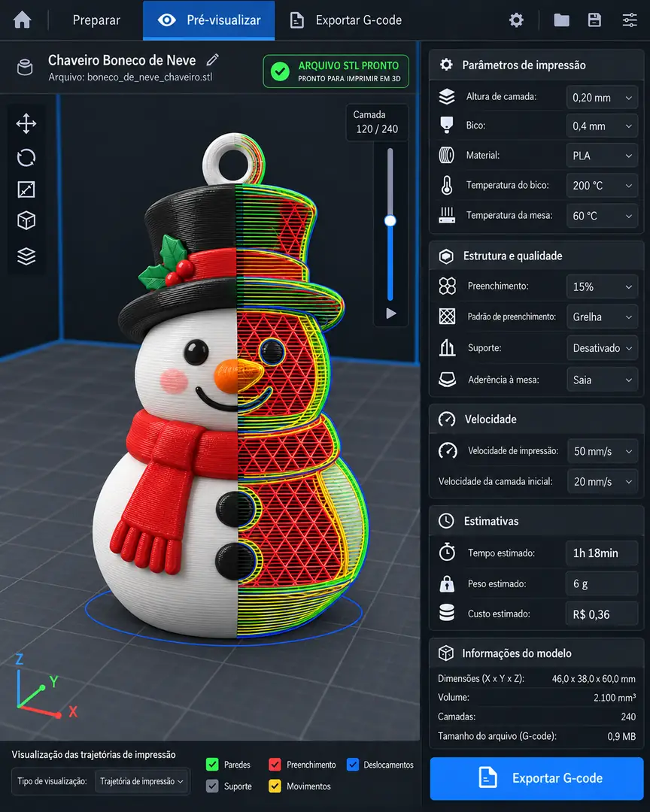Toggle the Deslocamentos checkbox
Image resolution: width=650 pixels, height=812 pixels.
pyautogui.click(x=353, y=765)
